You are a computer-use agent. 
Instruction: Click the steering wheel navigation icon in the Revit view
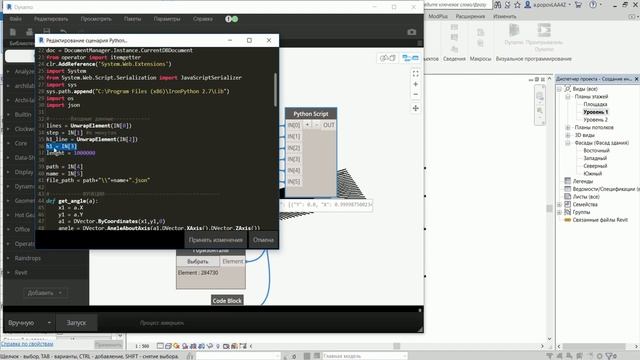click(x=540, y=96)
